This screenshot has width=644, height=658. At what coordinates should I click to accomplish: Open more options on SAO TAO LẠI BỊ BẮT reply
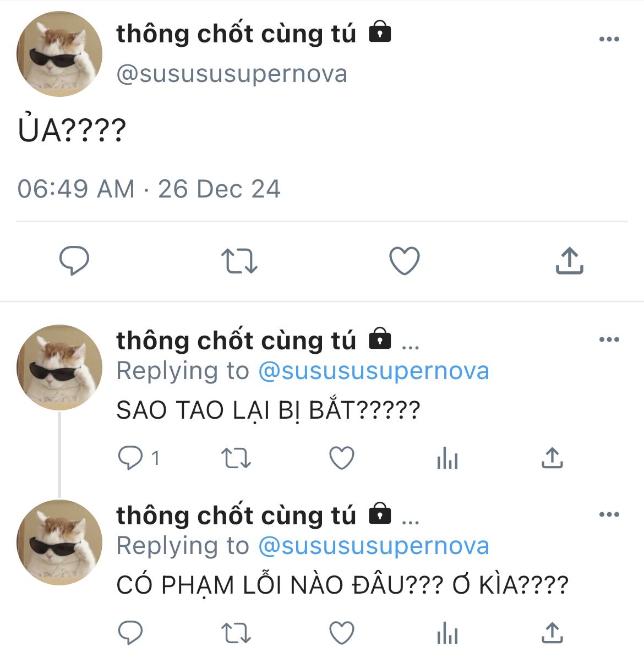(609, 339)
